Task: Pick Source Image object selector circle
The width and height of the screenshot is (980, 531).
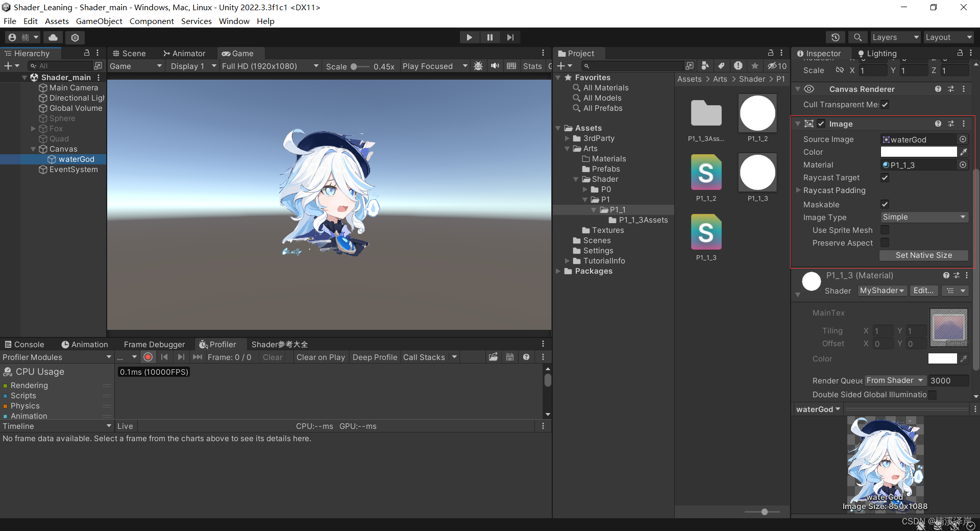Action: [963, 139]
